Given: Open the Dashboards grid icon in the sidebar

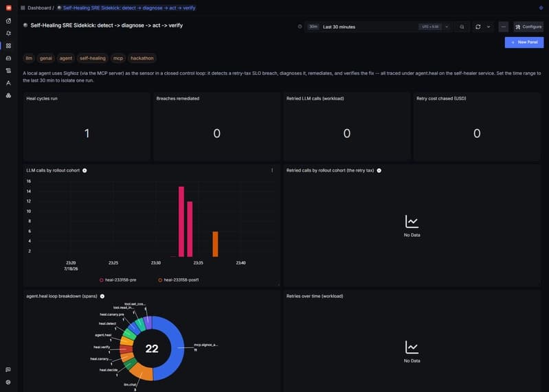Looking at the screenshot, I should click(8, 46).
